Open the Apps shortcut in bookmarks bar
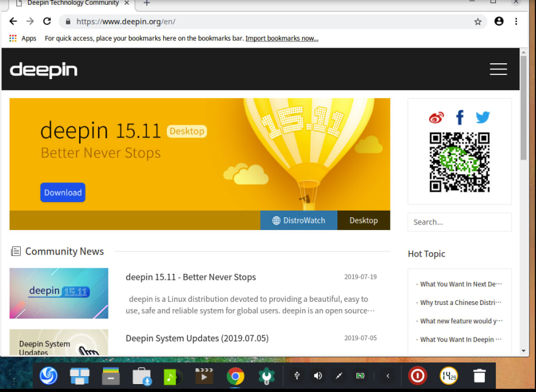Image resolution: width=536 pixels, height=392 pixels. (23, 38)
